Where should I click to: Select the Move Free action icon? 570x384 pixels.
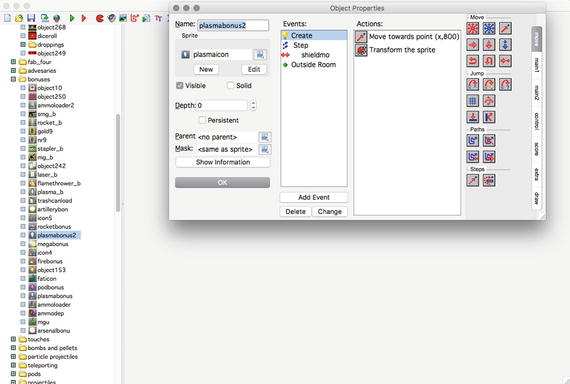click(x=489, y=28)
